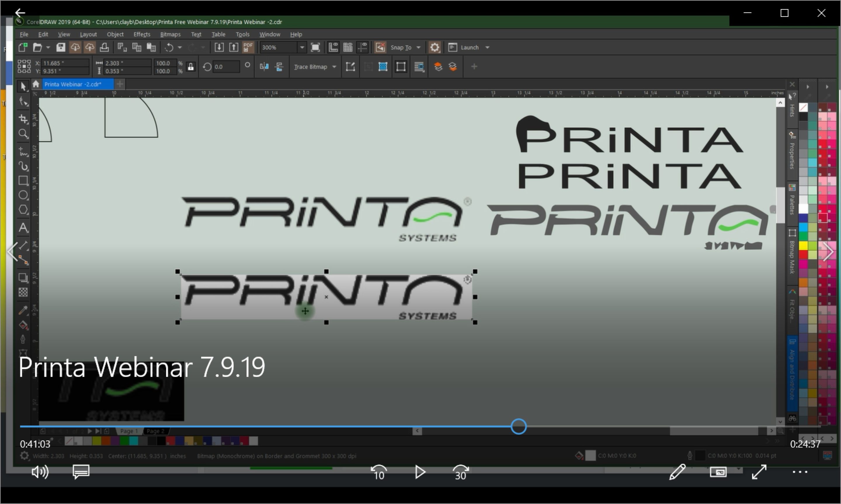Screen dimensions: 841x504
Task: Select the Transparency tool
Action: click(23, 292)
